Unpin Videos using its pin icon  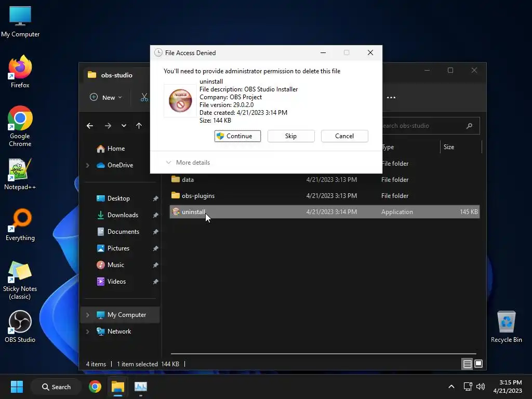pos(155,282)
